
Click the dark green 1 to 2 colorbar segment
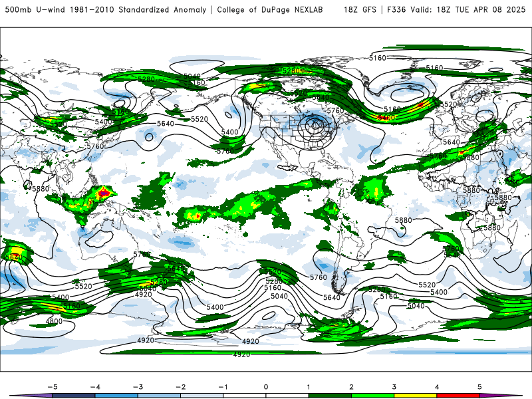[x=330, y=396]
